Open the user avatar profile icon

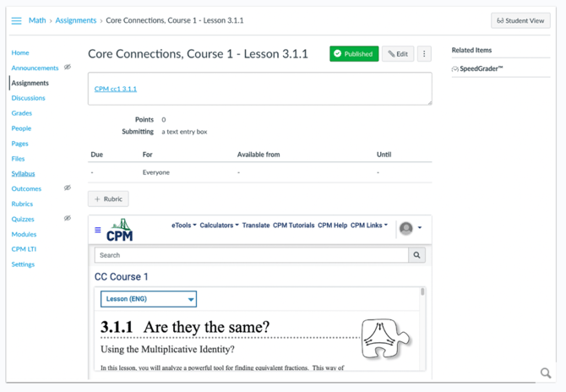[406, 228]
